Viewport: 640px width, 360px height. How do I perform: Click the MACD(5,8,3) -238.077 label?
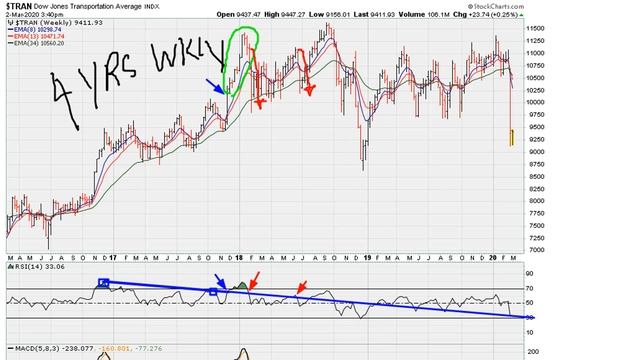click(x=51, y=349)
